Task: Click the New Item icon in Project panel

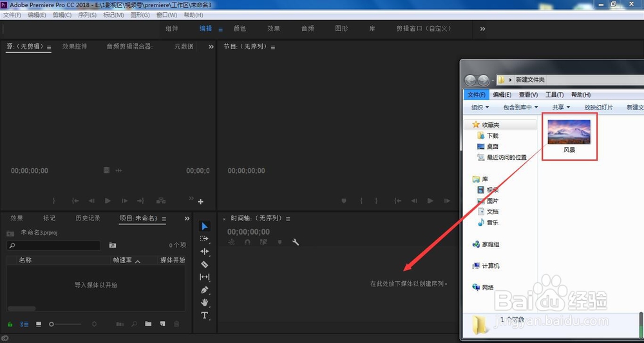Action: tap(163, 324)
